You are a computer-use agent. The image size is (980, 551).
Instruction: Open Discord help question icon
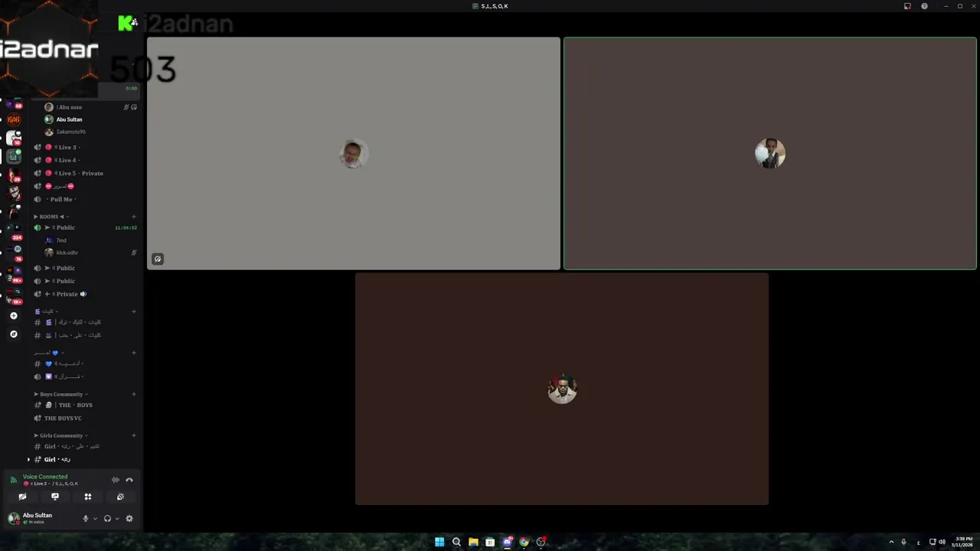click(x=924, y=6)
